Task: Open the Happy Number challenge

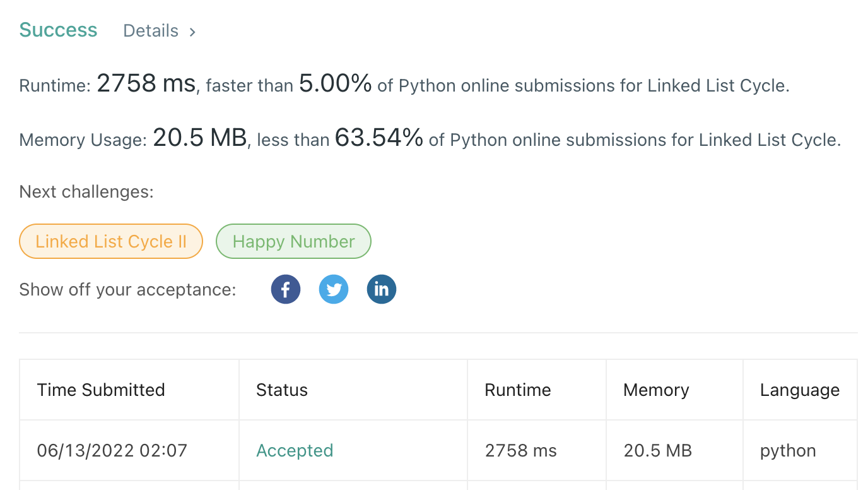Action: pos(293,241)
